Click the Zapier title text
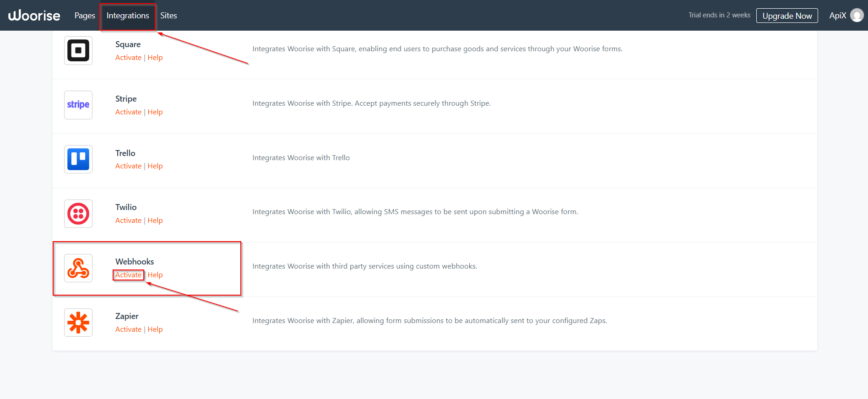Image resolution: width=868 pixels, height=399 pixels. (127, 316)
